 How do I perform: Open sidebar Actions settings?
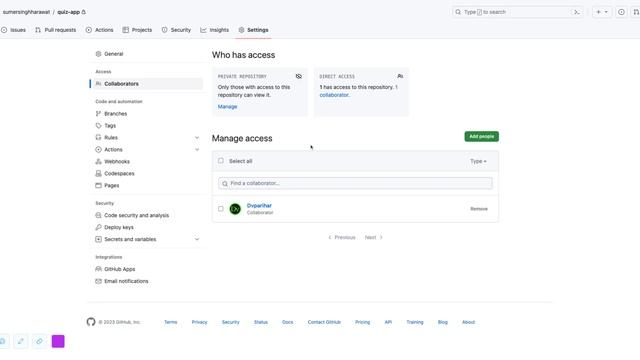tap(113, 149)
